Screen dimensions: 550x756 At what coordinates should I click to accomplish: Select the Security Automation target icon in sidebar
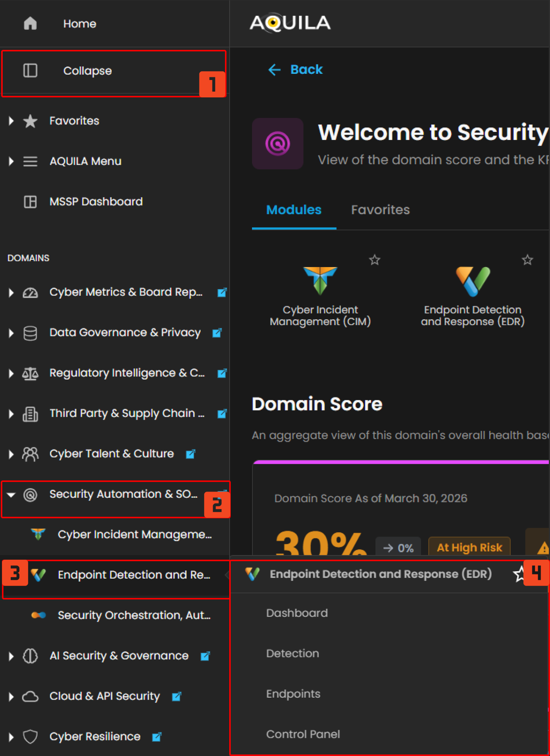tap(30, 495)
